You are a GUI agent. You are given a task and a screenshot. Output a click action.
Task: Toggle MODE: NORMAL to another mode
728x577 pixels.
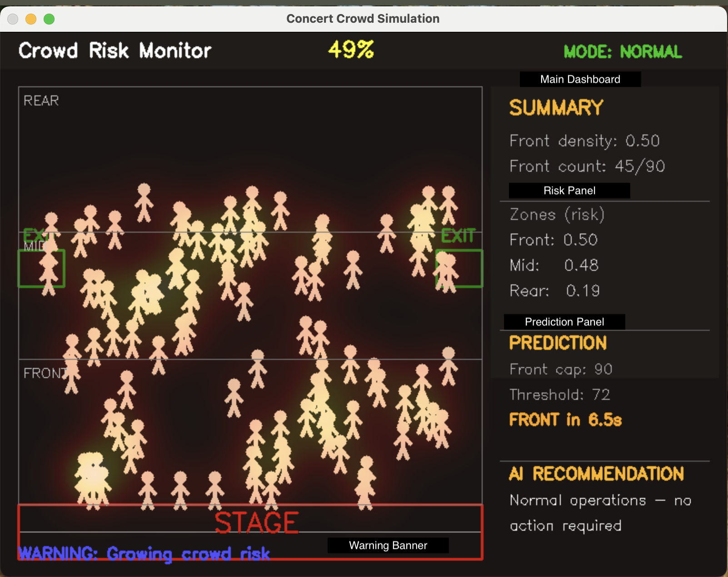point(622,51)
